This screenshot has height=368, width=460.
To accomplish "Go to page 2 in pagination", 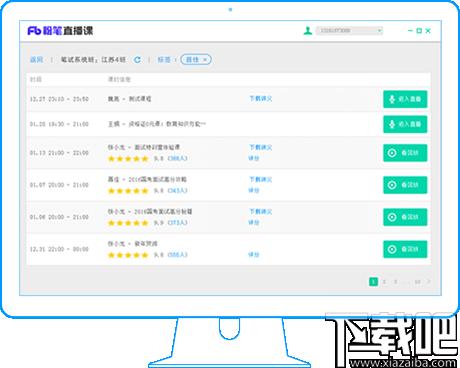I will pos(384,282).
